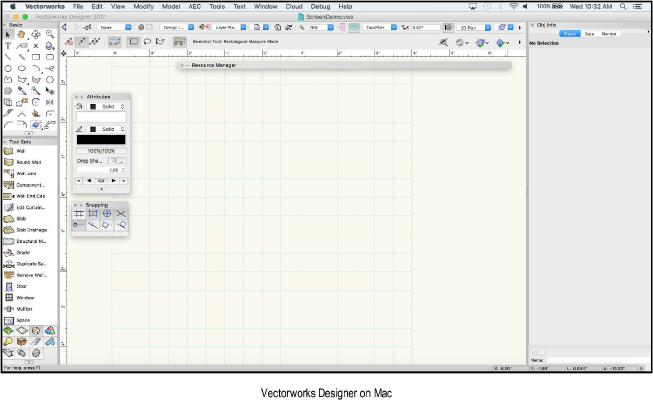Switch to Render tab in Obj Info

(x=609, y=34)
